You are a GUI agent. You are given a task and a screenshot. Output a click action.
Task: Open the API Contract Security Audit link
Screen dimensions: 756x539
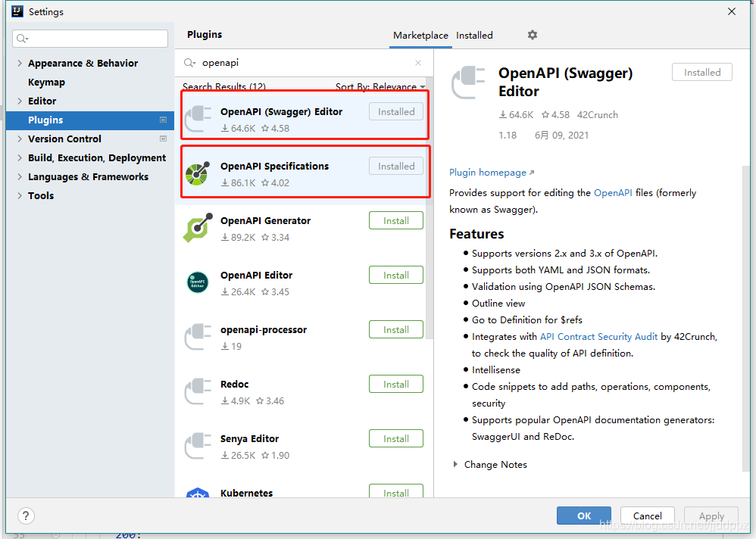point(598,337)
